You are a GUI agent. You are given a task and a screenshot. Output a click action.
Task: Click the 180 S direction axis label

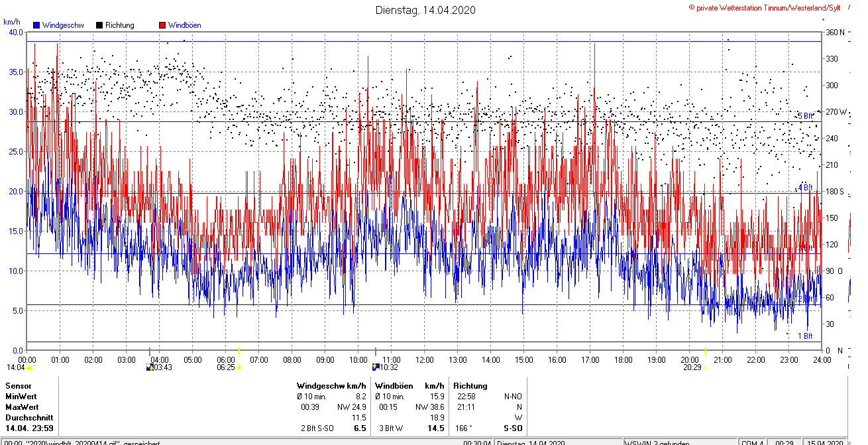(835, 191)
